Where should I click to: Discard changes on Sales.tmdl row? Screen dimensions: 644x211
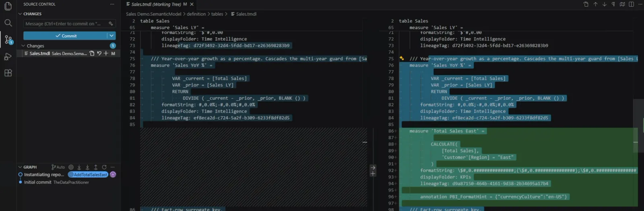[99, 53]
